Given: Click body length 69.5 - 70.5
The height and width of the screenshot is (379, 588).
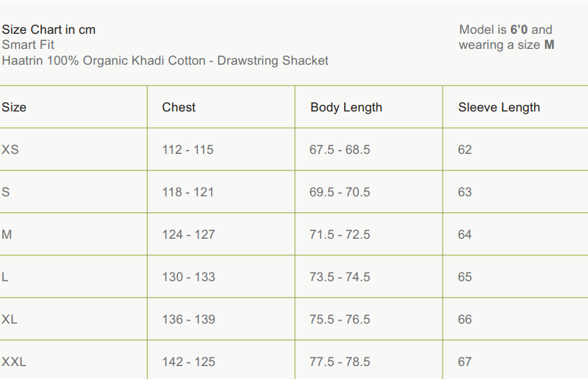Looking at the screenshot, I should [x=340, y=192].
